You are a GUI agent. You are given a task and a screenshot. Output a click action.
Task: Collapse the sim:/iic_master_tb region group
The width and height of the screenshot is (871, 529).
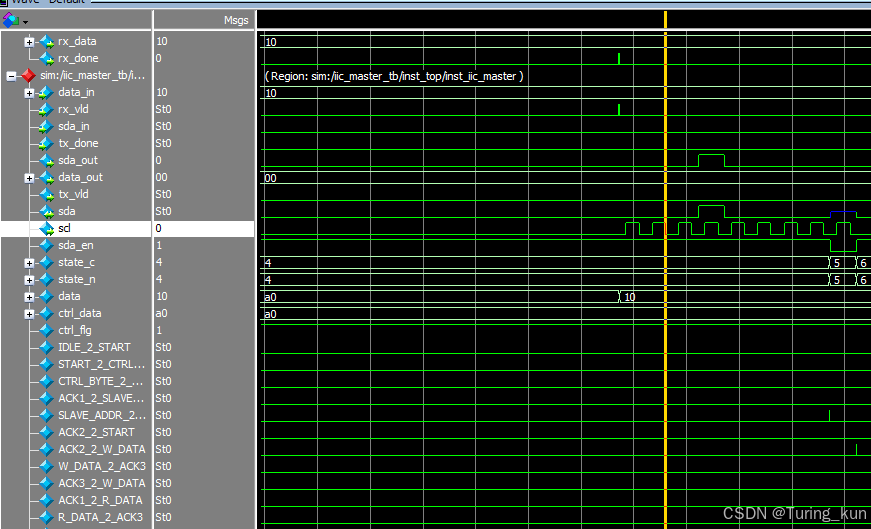click(x=12, y=76)
